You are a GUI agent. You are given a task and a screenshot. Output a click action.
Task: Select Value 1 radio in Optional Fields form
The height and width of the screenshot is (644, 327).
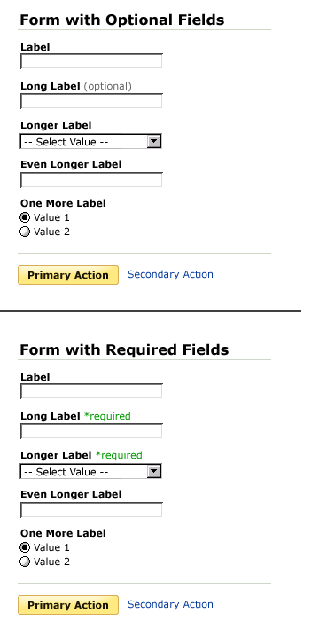click(x=25, y=217)
